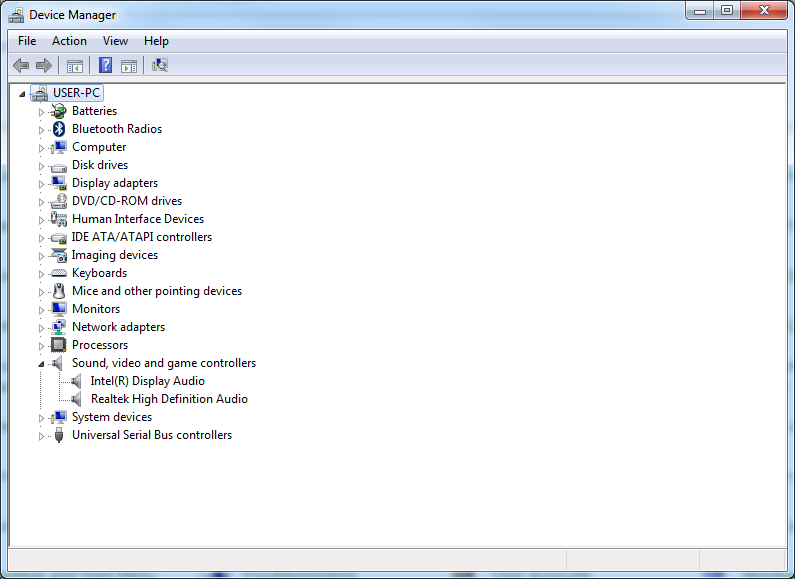Click the Disk drives icon
The image size is (795, 579).
click(59, 166)
